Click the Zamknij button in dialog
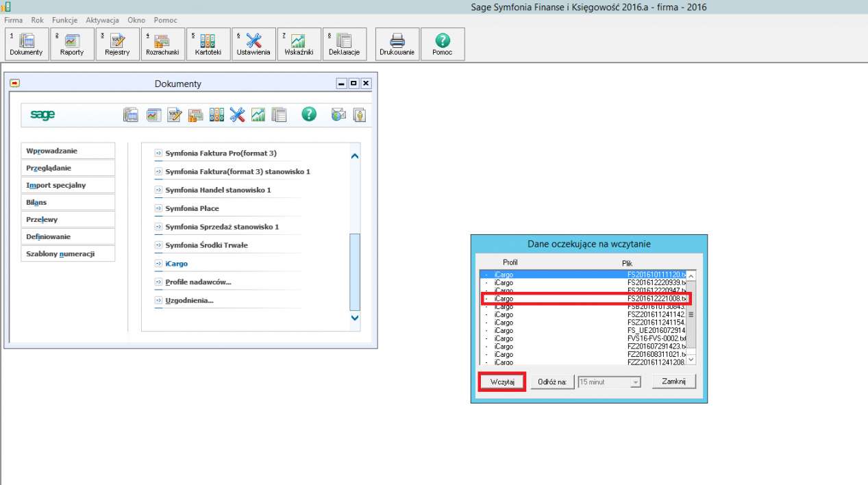This screenshot has width=868, height=485. pyautogui.click(x=673, y=382)
